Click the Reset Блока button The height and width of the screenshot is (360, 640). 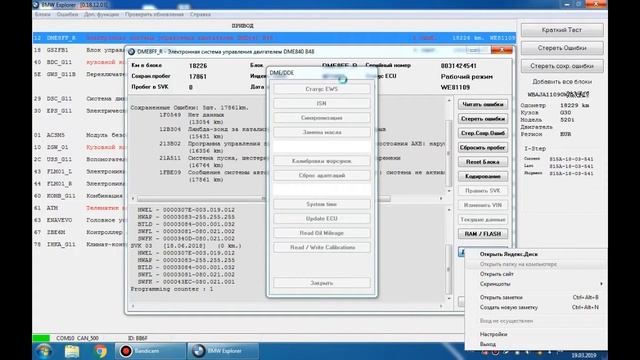482,162
